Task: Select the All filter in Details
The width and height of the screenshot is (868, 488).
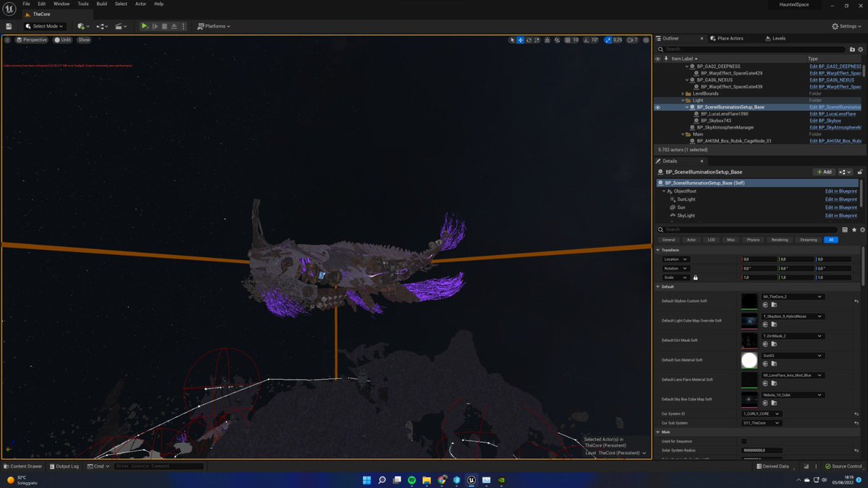Action: (830, 239)
